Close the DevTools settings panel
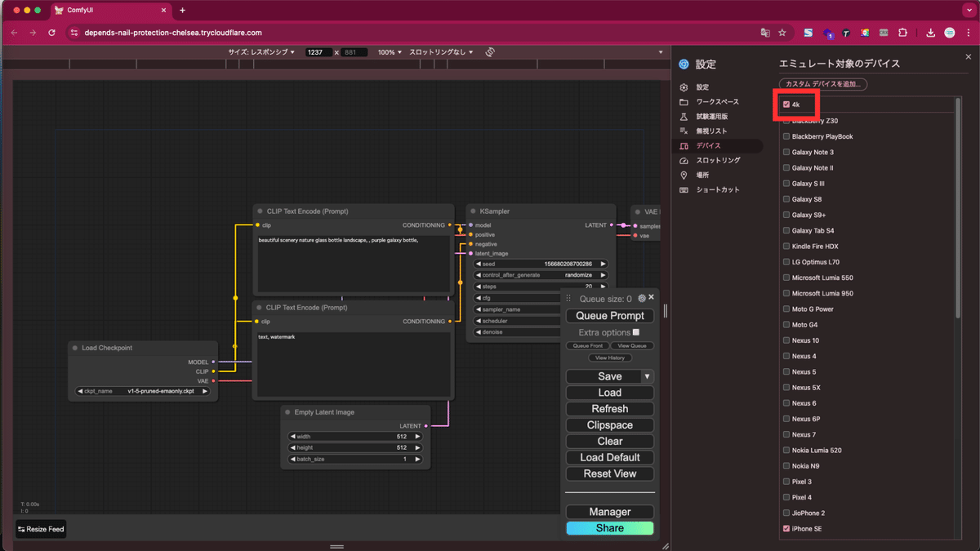This screenshot has width=980, height=551. (969, 57)
